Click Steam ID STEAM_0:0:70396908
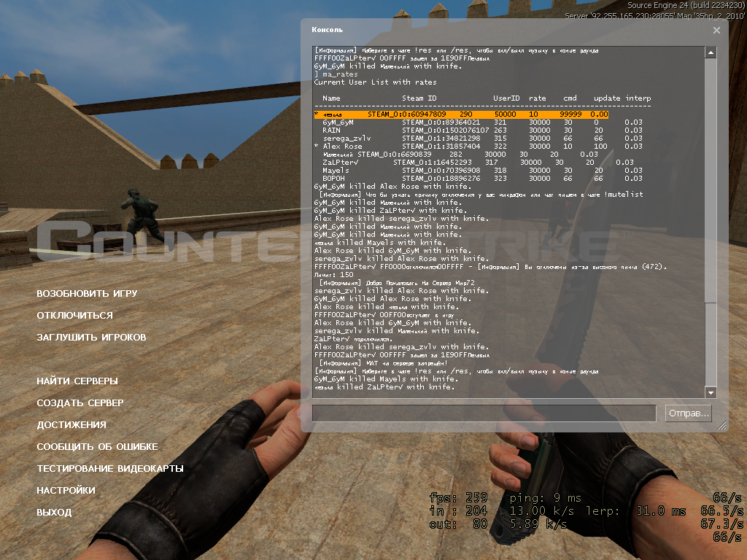 pos(441,171)
